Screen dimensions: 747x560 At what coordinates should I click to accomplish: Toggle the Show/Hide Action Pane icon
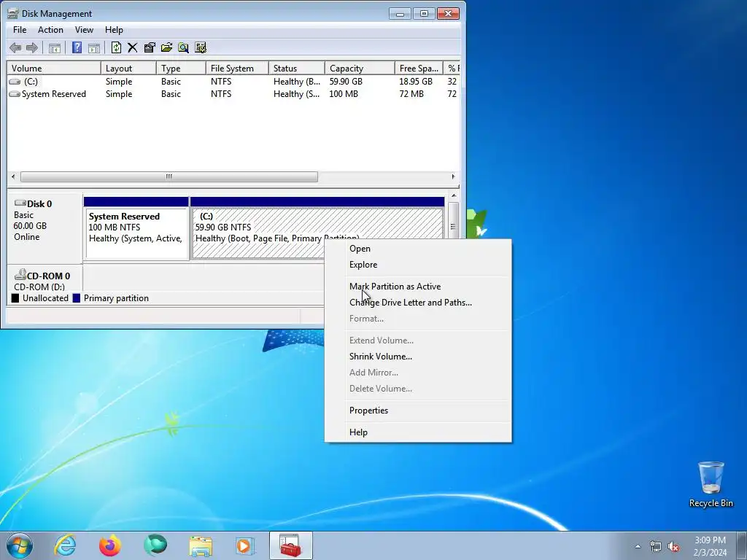pyautogui.click(x=94, y=47)
